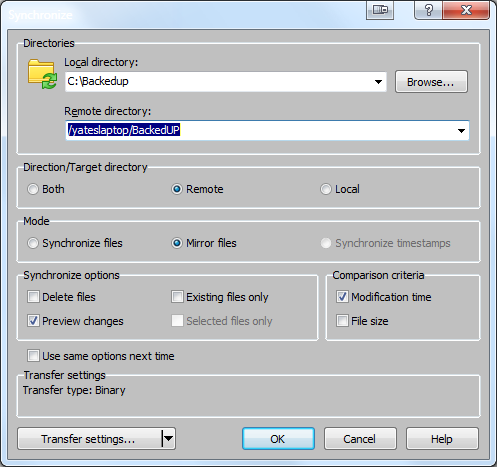497x467 pixels.
Task: Select the Mirror files mode
Action: tap(177, 243)
